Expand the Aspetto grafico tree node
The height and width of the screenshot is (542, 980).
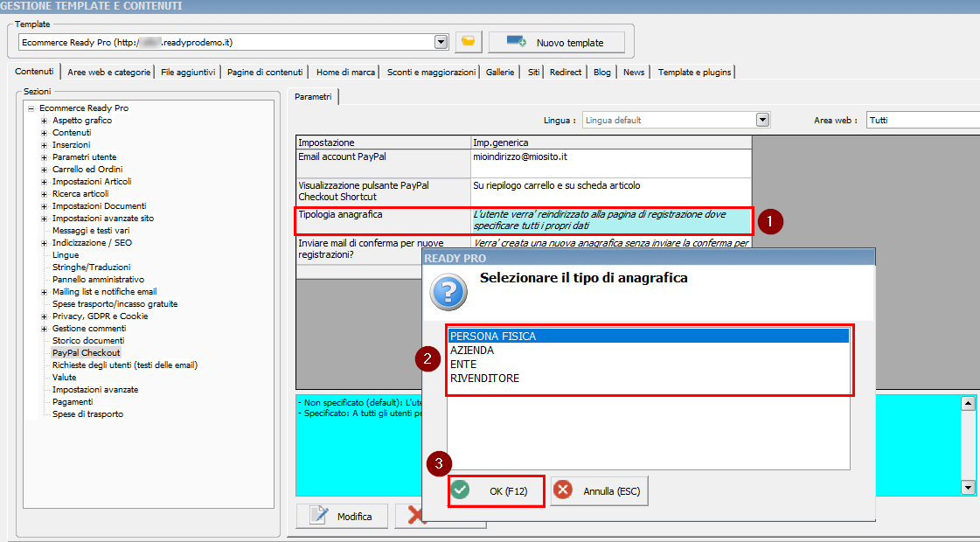tap(44, 121)
